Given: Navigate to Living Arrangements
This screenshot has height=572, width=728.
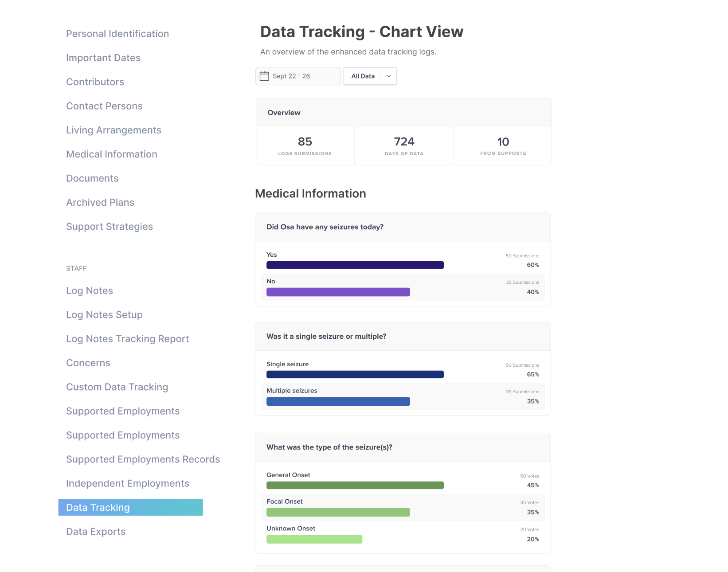Looking at the screenshot, I should click(114, 130).
